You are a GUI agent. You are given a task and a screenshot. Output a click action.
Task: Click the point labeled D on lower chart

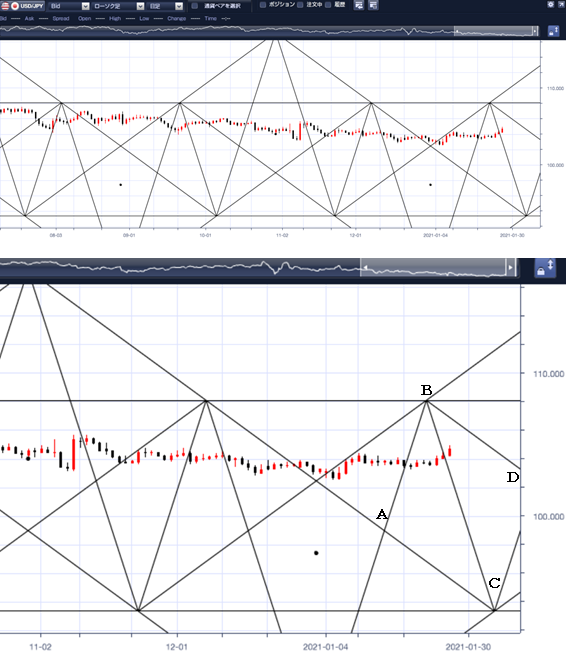(513, 477)
